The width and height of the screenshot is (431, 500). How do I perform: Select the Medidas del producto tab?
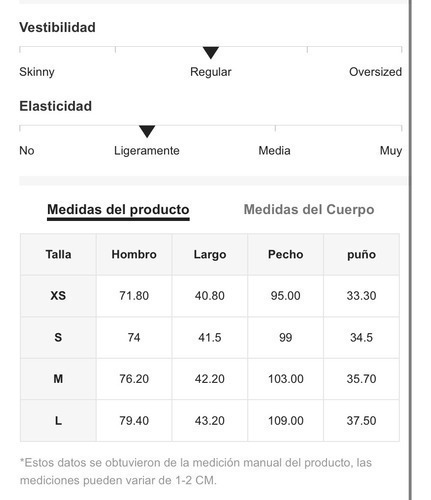pos(118,210)
